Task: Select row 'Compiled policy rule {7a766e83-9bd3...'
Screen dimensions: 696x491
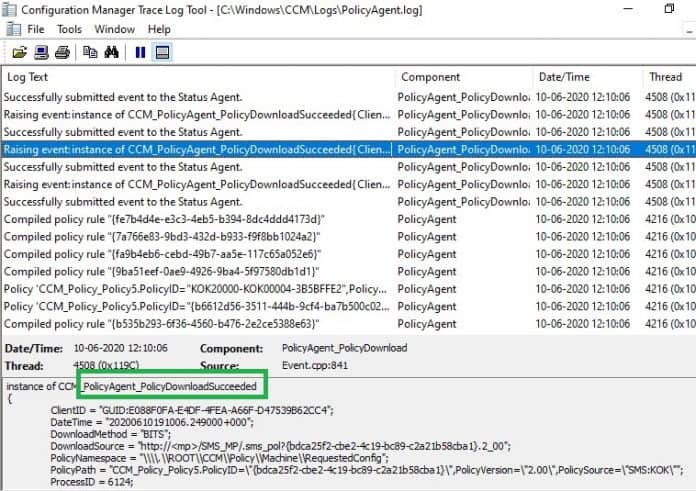Action: [349, 237]
